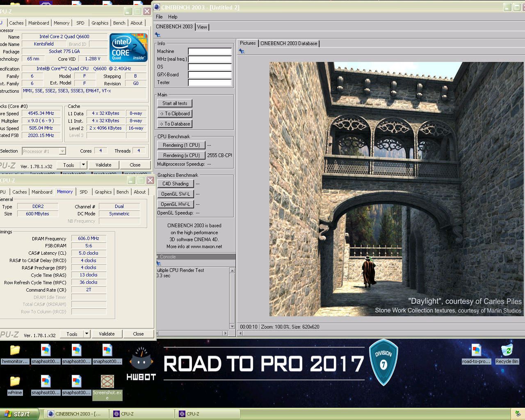
Task: Click the Machine input field
Action: [210, 51]
